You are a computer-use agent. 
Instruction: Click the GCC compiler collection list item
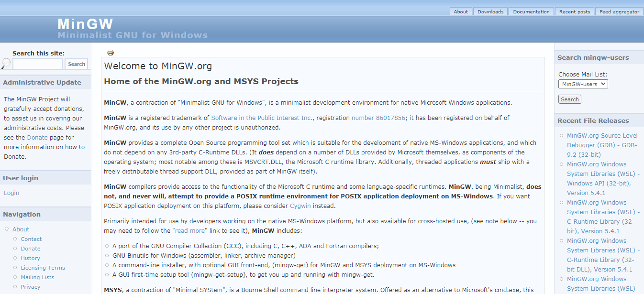[245, 246]
